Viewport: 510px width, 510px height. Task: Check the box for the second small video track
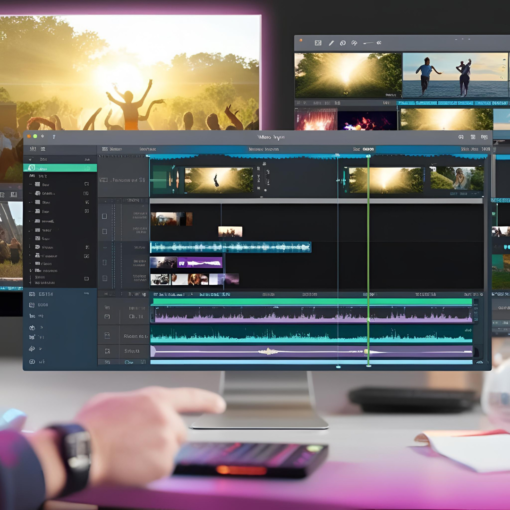(105, 231)
